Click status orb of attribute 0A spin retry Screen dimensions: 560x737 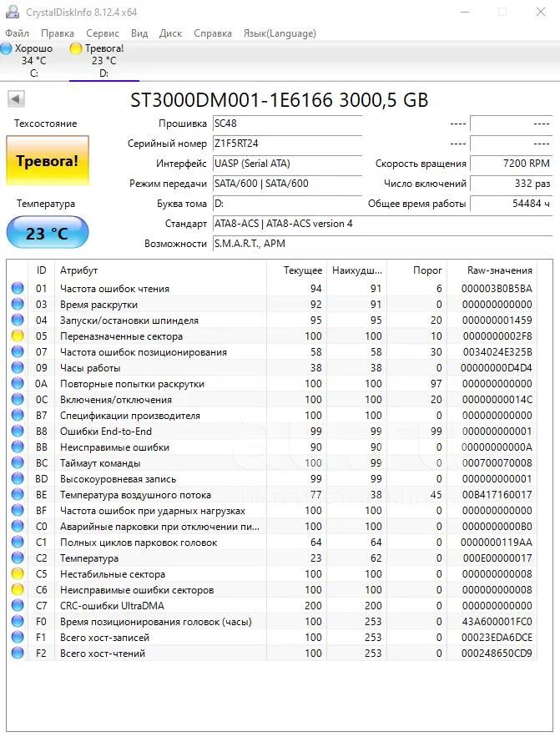(18, 384)
